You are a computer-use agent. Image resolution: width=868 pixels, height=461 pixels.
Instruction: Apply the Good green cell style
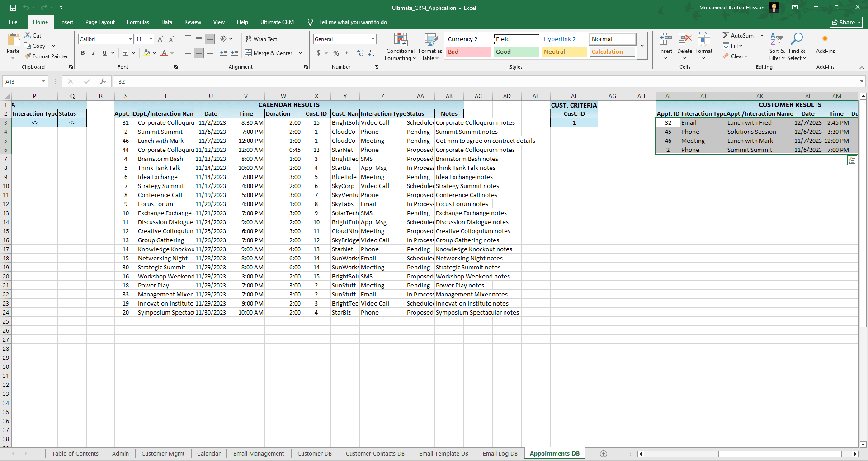pyautogui.click(x=516, y=52)
